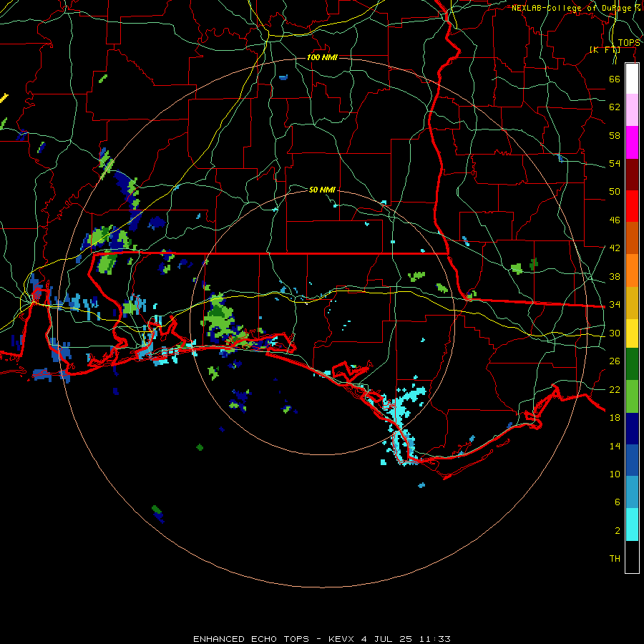Click the 'NEXLAB-College of DuPage' credit text
The width and height of the screenshot is (644, 644).
(576, 8)
